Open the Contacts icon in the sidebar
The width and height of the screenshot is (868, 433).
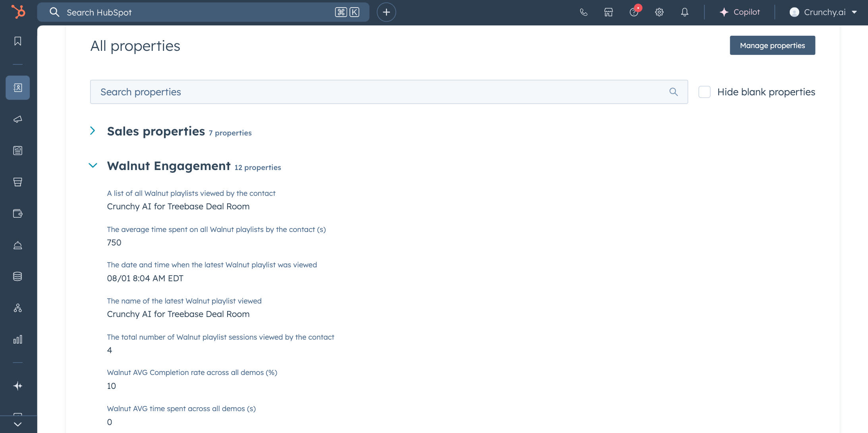click(17, 87)
